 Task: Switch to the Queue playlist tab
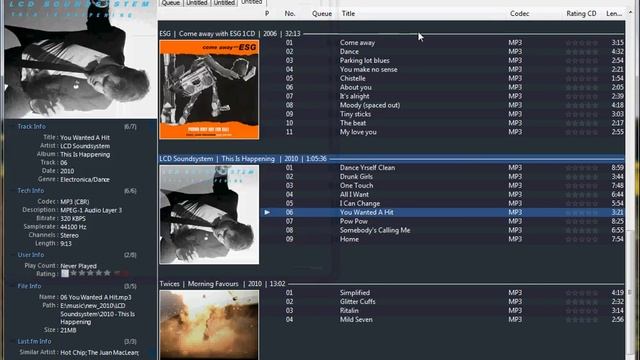click(x=171, y=3)
